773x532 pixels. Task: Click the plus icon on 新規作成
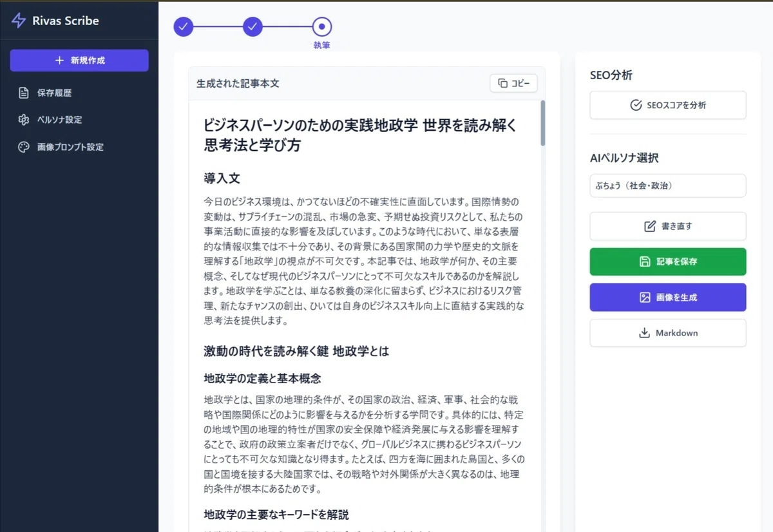(x=60, y=61)
